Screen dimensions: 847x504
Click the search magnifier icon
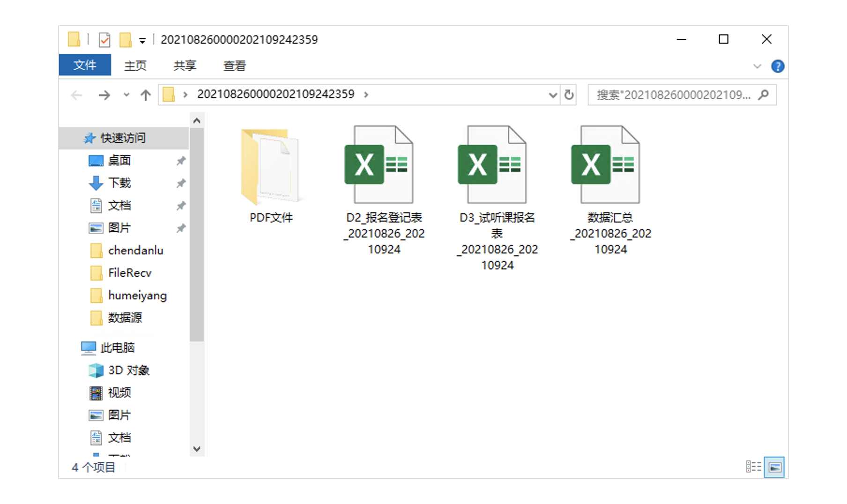coord(764,95)
